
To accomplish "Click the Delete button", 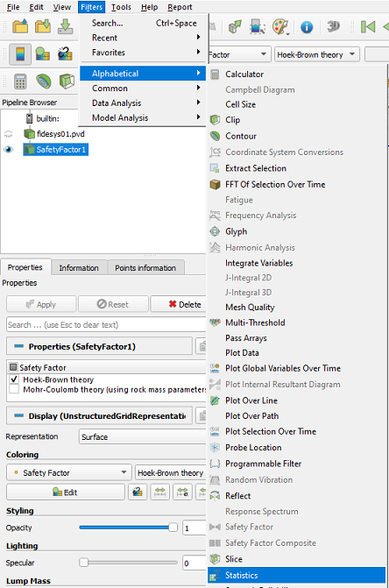I will click(x=179, y=304).
